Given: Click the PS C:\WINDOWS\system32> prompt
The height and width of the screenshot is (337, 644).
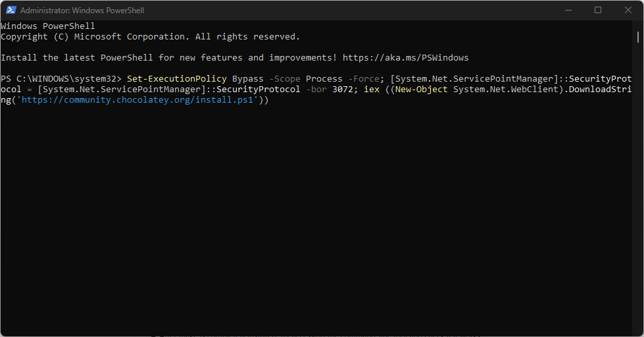Looking at the screenshot, I should point(61,78).
